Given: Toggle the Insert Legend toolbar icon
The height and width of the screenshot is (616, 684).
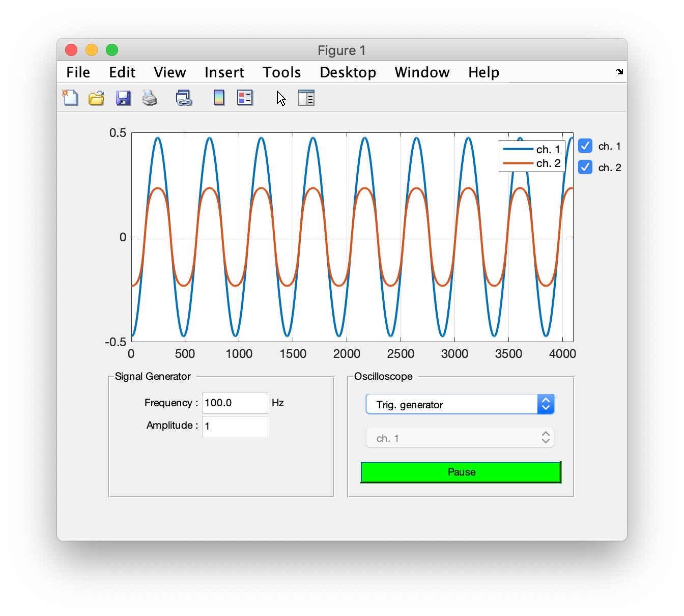Looking at the screenshot, I should (x=245, y=98).
